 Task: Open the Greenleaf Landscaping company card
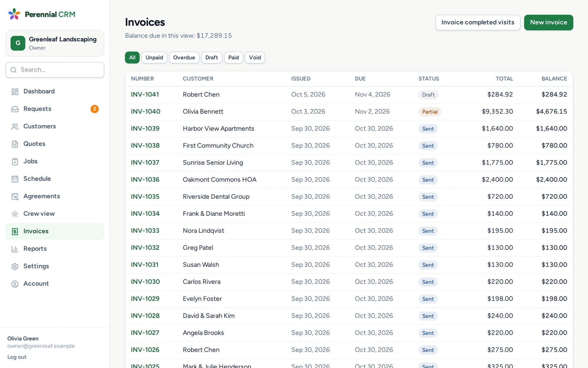click(55, 43)
